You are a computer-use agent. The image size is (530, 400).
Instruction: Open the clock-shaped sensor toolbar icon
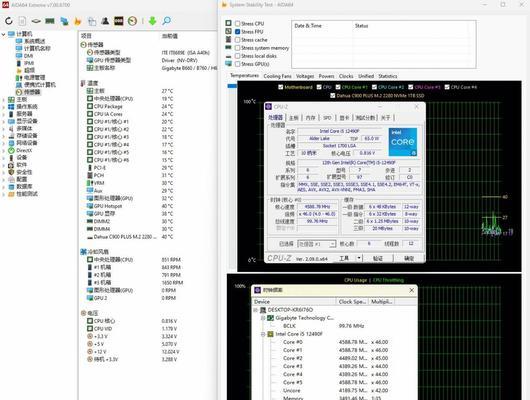coord(132,21)
